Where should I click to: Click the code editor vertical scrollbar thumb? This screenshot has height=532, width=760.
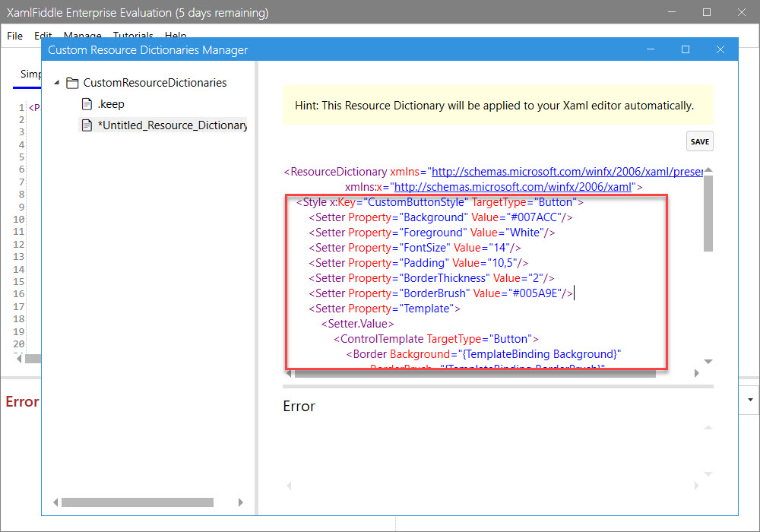click(x=708, y=214)
